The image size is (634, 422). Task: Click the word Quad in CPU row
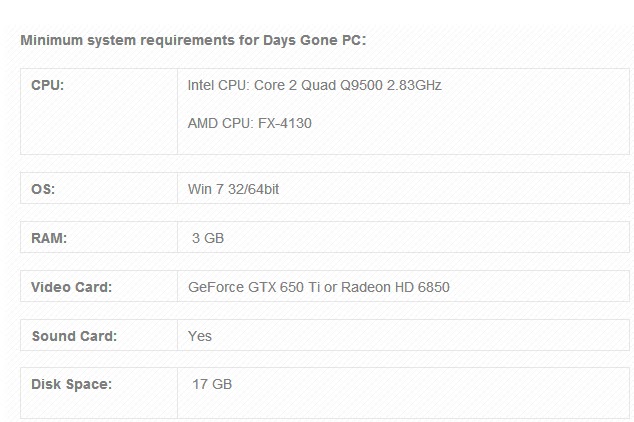pos(319,85)
